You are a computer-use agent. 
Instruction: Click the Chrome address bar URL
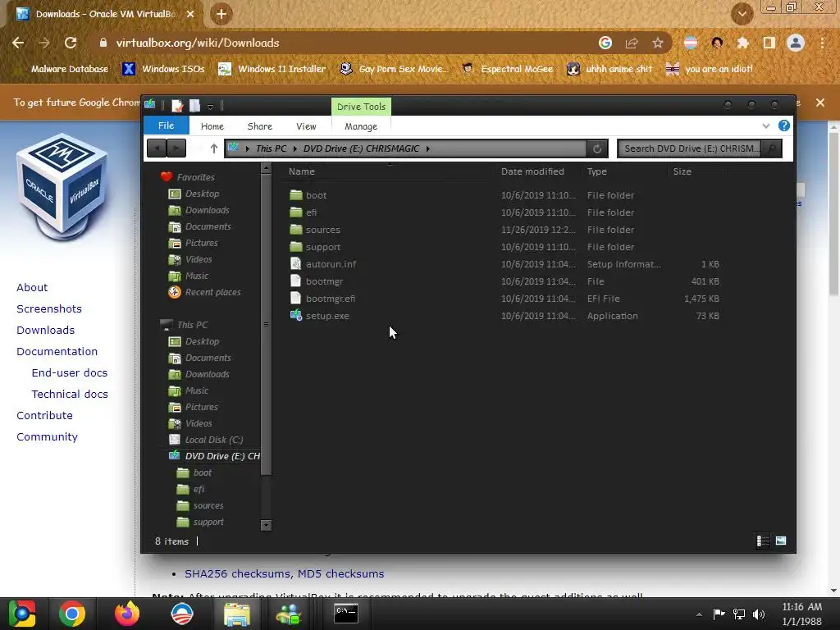coord(198,43)
